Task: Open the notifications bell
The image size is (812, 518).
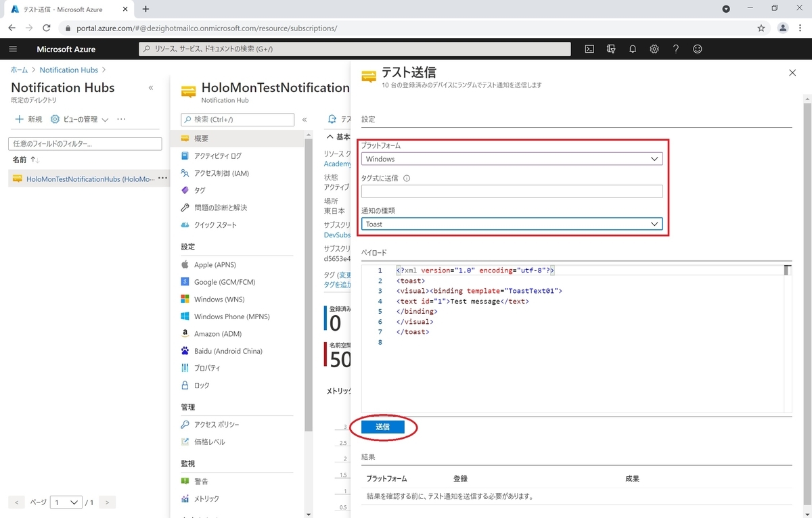Action: click(633, 49)
